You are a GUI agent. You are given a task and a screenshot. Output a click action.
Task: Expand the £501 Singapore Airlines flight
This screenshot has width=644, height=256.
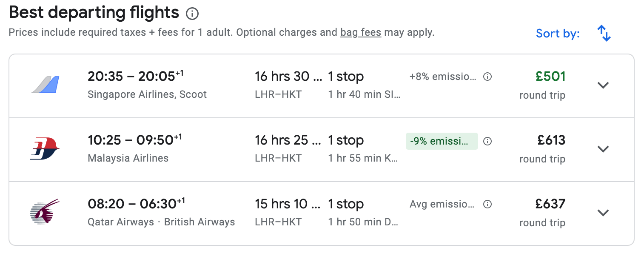pyautogui.click(x=603, y=85)
